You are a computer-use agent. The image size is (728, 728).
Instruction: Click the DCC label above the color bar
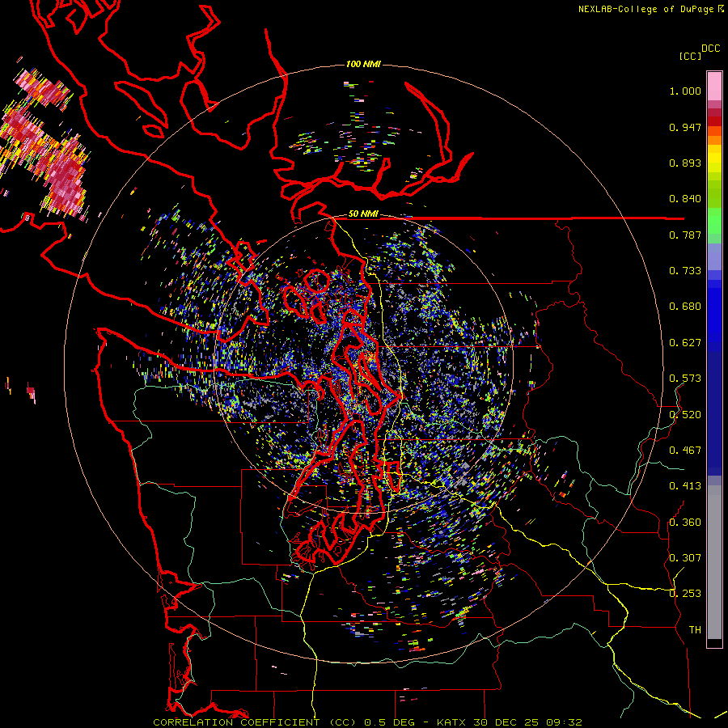[x=711, y=49]
